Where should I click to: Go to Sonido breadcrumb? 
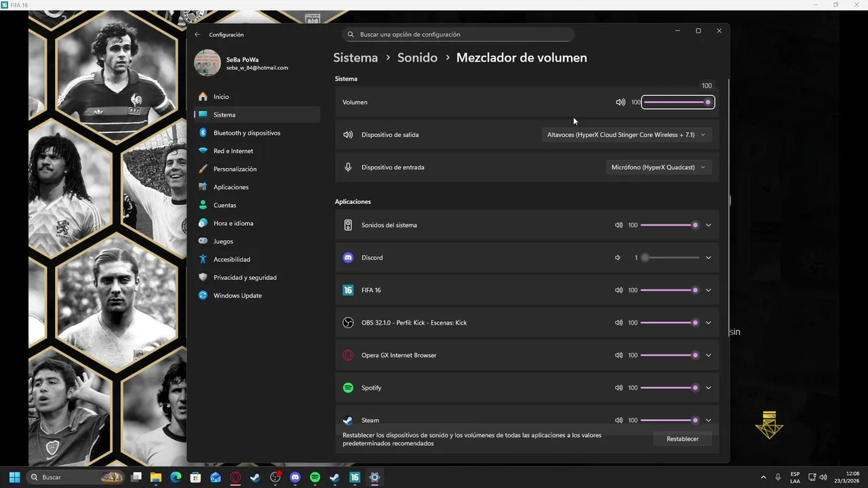click(x=417, y=58)
